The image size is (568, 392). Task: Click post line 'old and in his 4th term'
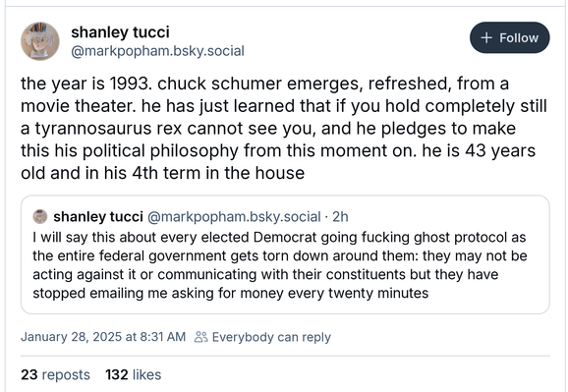pos(163,173)
